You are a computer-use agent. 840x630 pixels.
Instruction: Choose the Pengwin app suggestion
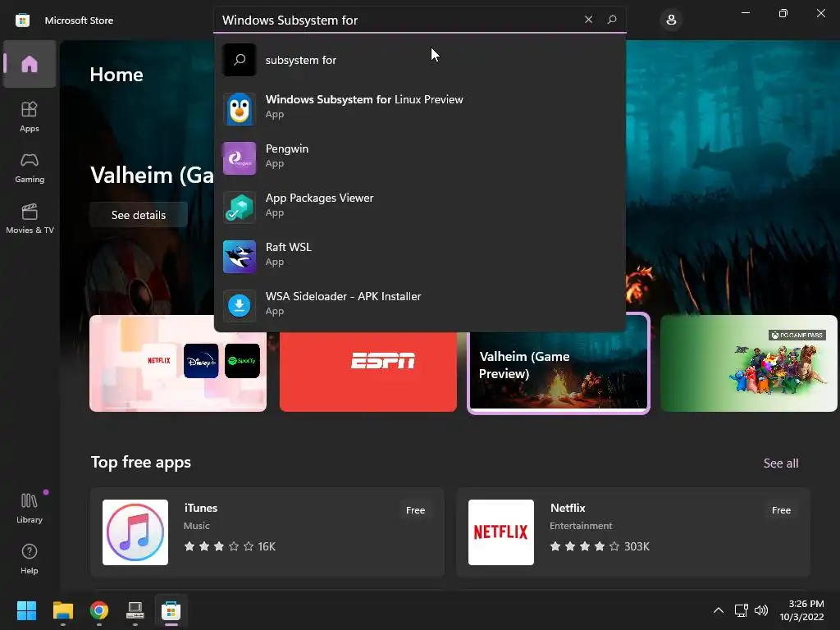pyautogui.click(x=419, y=158)
